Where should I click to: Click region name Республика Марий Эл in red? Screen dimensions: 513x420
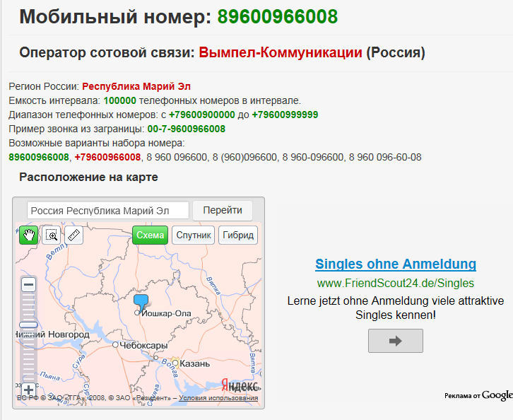pos(136,86)
